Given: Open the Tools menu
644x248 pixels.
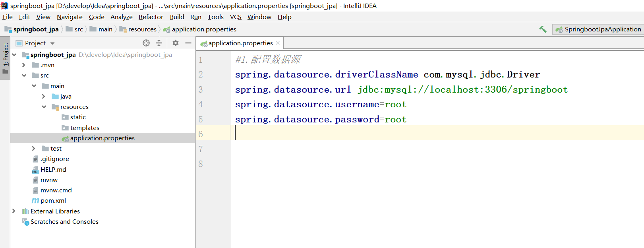Looking at the screenshot, I should tap(216, 17).
